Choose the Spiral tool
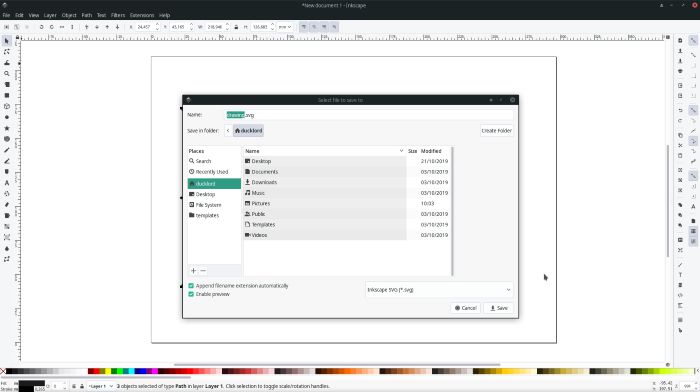The height and width of the screenshot is (392, 700). coord(7,139)
